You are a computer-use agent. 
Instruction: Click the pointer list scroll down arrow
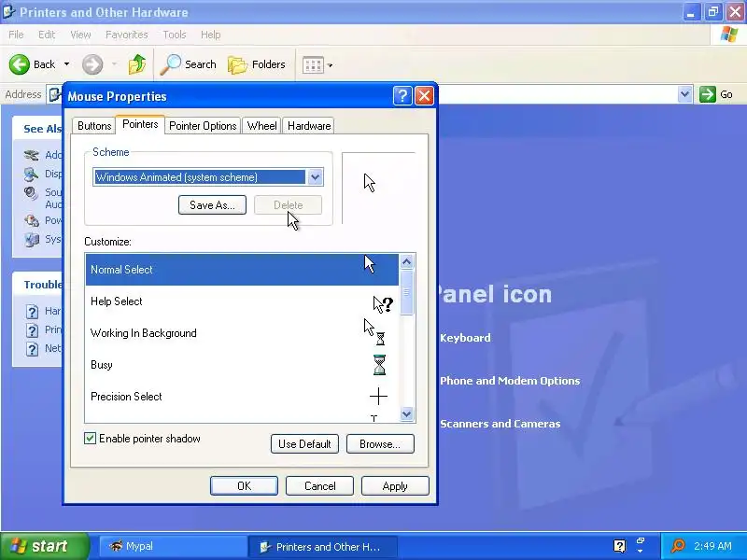[x=406, y=413]
